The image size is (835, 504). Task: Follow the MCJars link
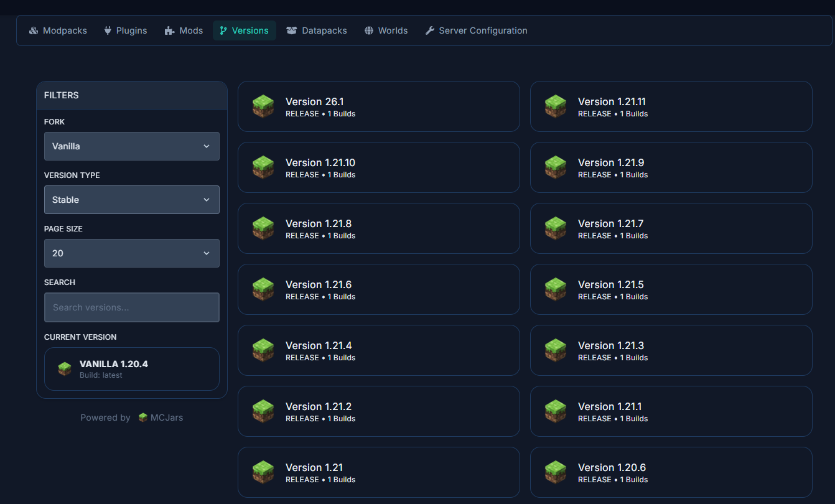click(x=166, y=418)
